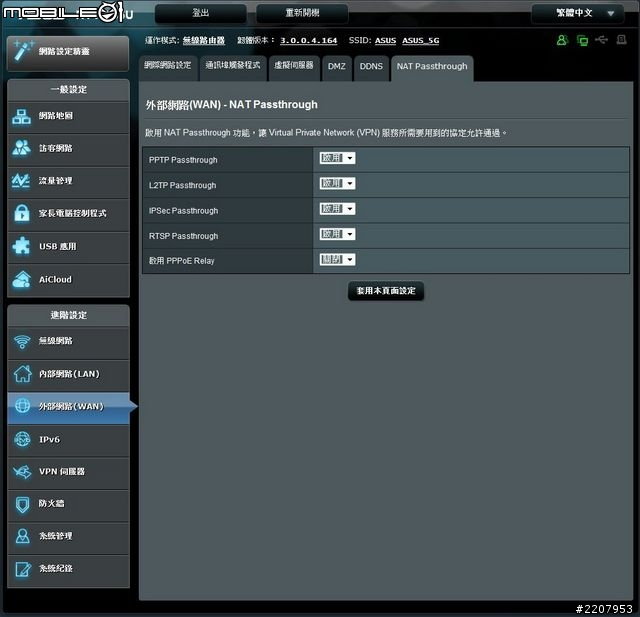Expand the PPTP Passthrough dropdown
This screenshot has width=640, height=617.
(338, 159)
